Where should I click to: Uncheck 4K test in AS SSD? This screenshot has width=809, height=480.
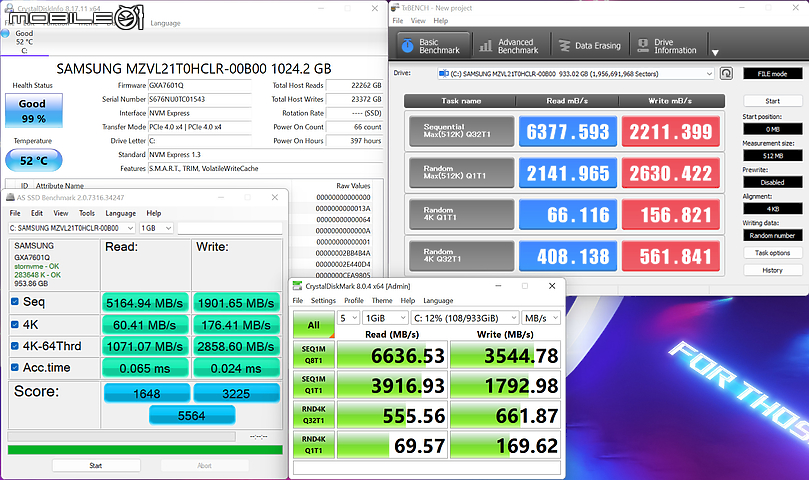pos(15,325)
